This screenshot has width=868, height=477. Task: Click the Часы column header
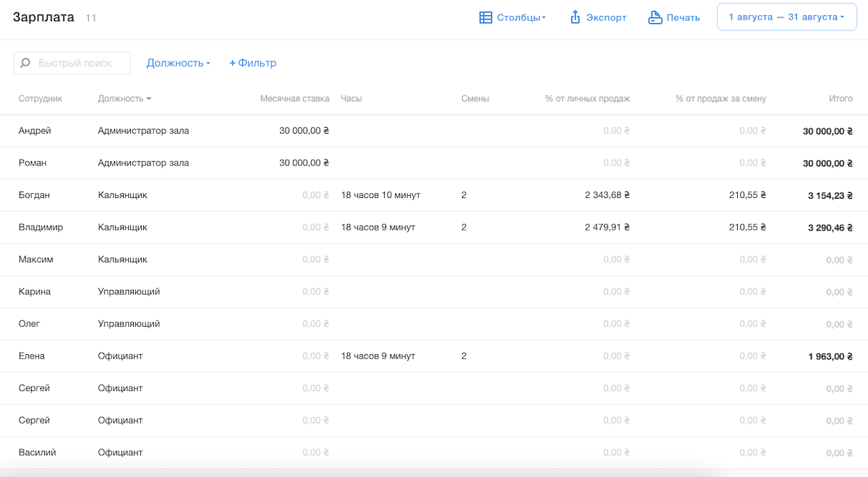pyautogui.click(x=352, y=98)
